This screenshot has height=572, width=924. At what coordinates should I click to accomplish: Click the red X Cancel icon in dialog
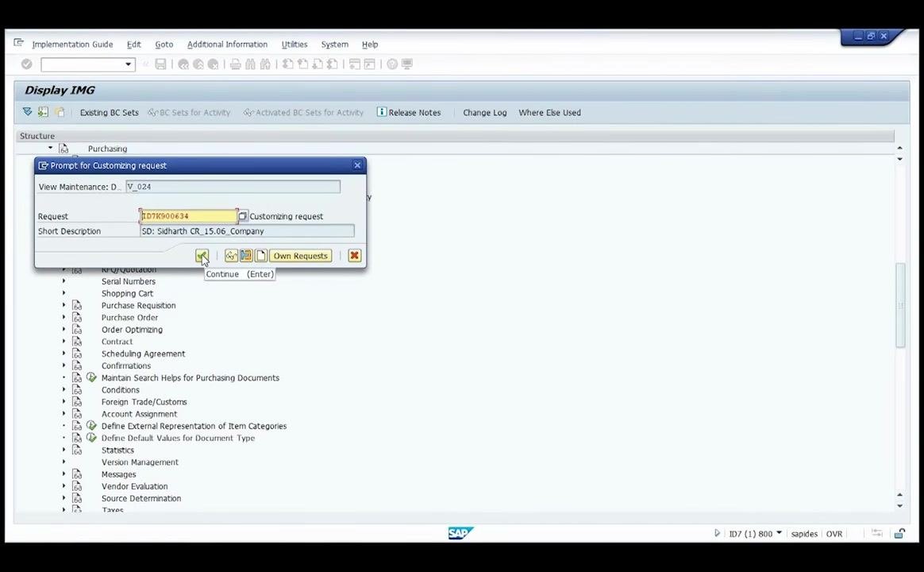[354, 255]
